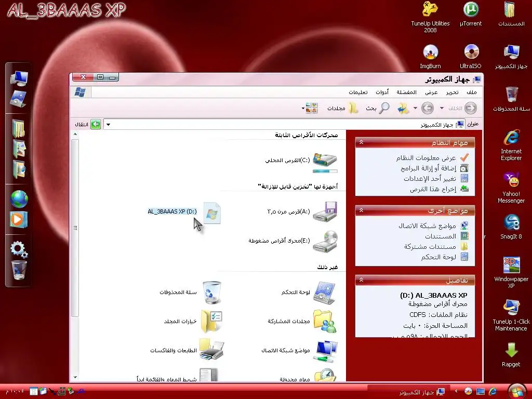Screen dimensions: 532x399
Task: Expand the address bar dropdown arrow
Action: point(108,125)
